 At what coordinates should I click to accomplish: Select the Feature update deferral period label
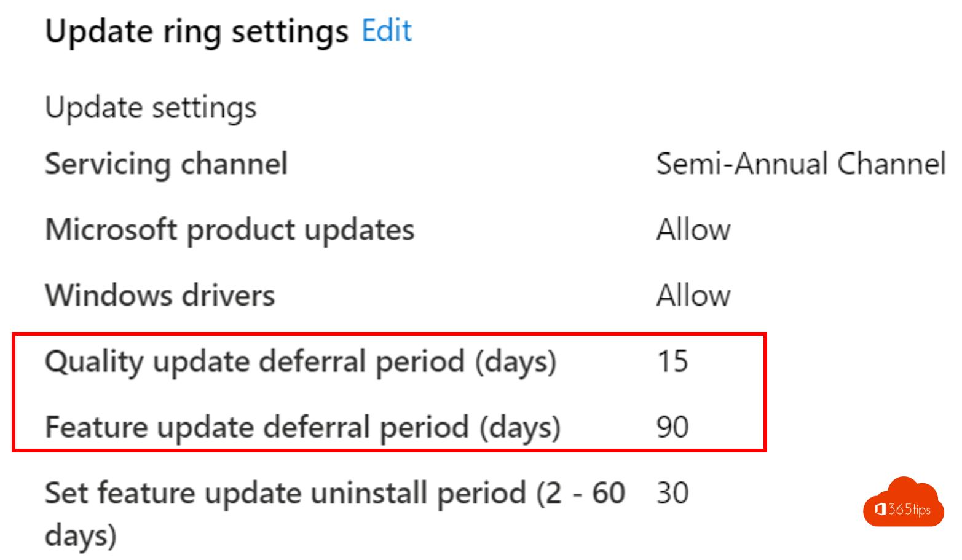[x=302, y=427]
